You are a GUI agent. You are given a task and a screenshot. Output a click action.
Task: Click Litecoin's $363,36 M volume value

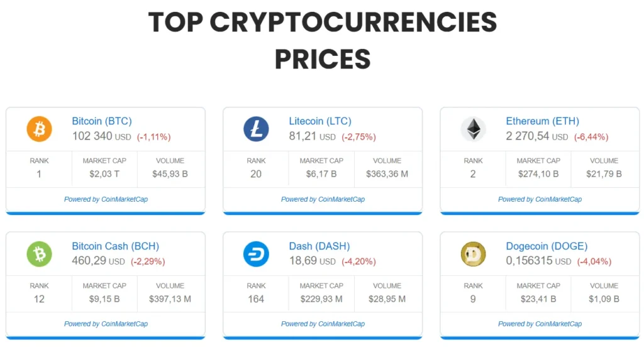point(387,174)
